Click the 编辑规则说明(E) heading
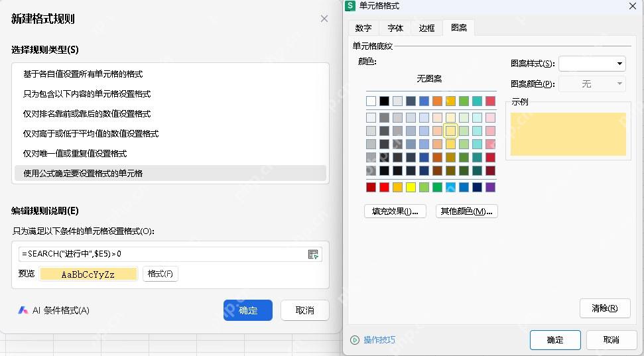The width and height of the screenshot is (644, 356). coord(44,211)
